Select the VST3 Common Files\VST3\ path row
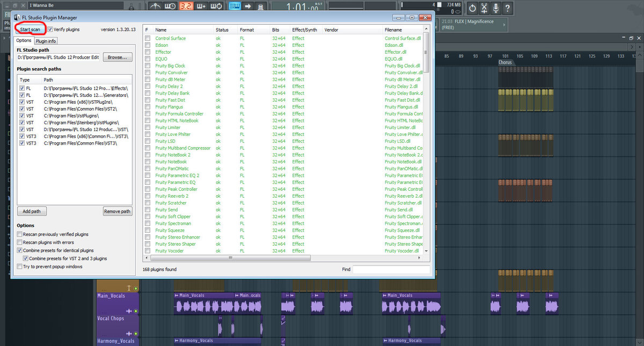This screenshot has width=644, height=346. (x=75, y=143)
